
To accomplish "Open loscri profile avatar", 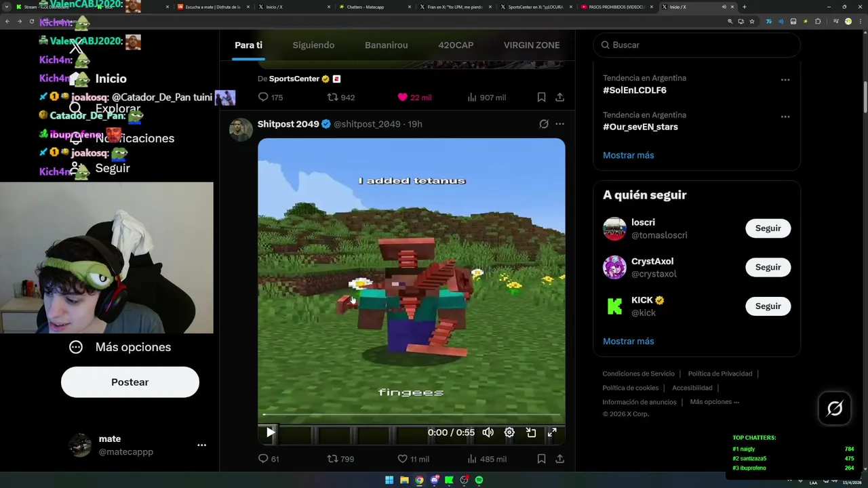I will [x=614, y=228].
